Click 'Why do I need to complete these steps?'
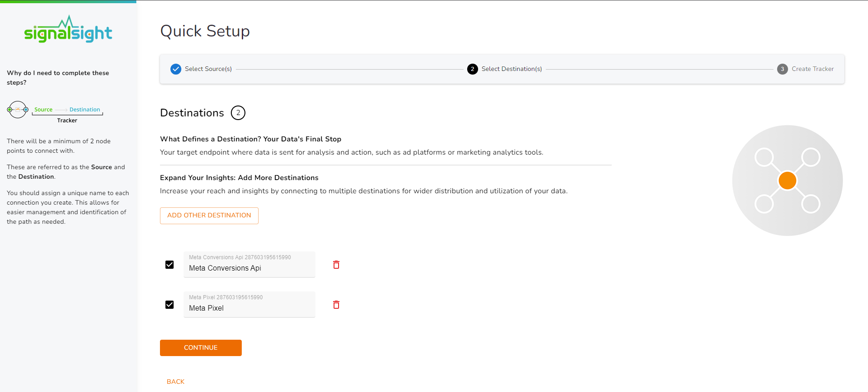This screenshot has width=868, height=392. pyautogui.click(x=58, y=78)
